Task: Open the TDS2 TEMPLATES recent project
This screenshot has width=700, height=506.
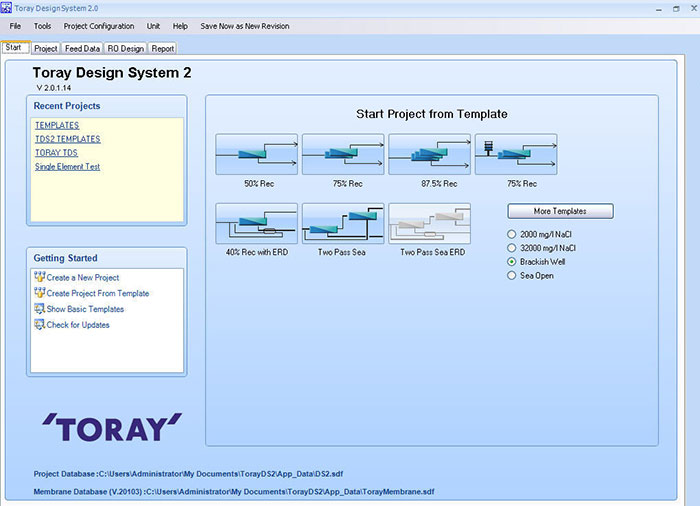Action: pos(68,139)
